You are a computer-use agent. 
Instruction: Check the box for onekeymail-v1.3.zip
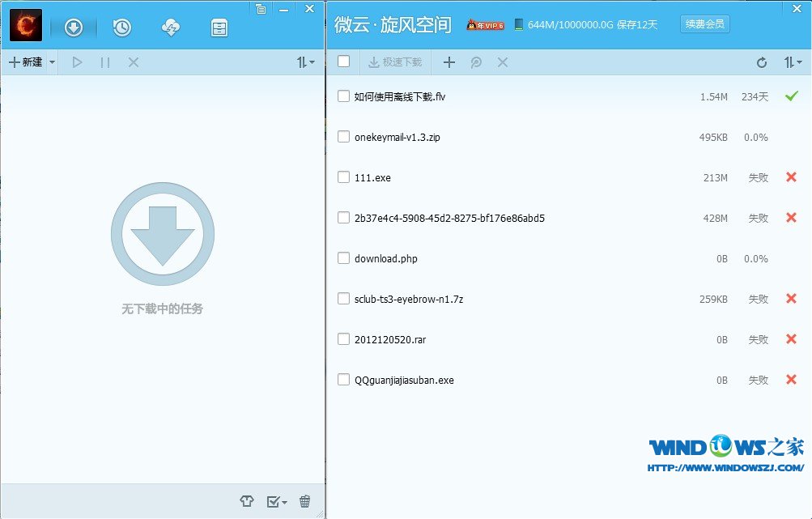pyautogui.click(x=344, y=137)
